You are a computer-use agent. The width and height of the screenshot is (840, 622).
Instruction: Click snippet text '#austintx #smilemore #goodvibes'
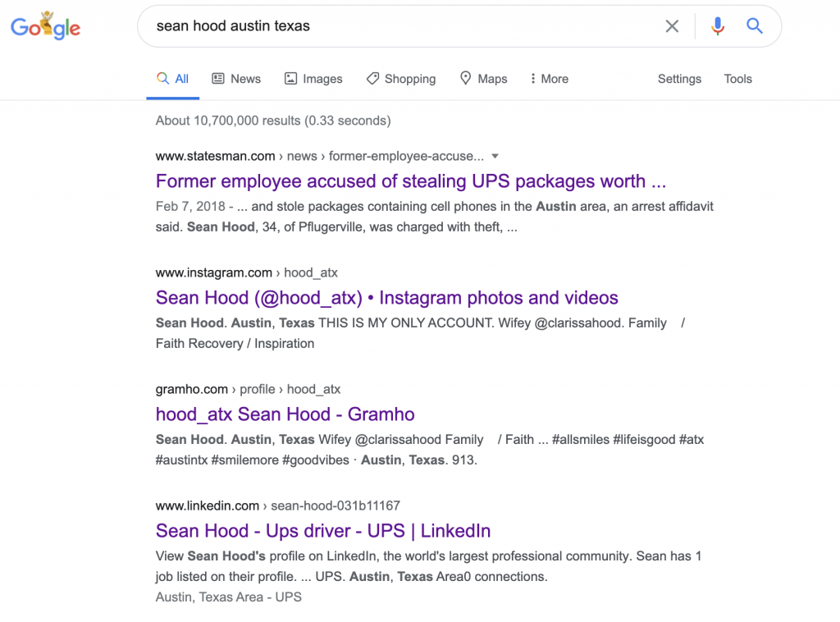252,460
